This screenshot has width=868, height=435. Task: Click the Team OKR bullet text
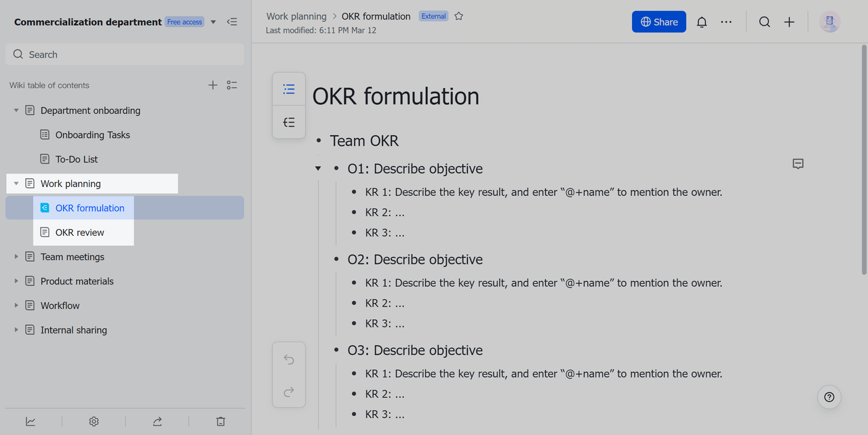(x=364, y=141)
